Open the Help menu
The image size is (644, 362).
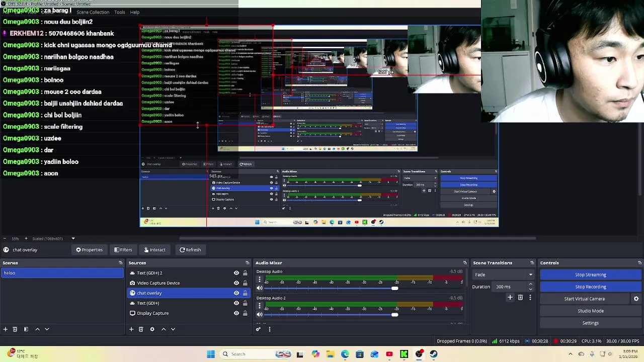coord(135,12)
